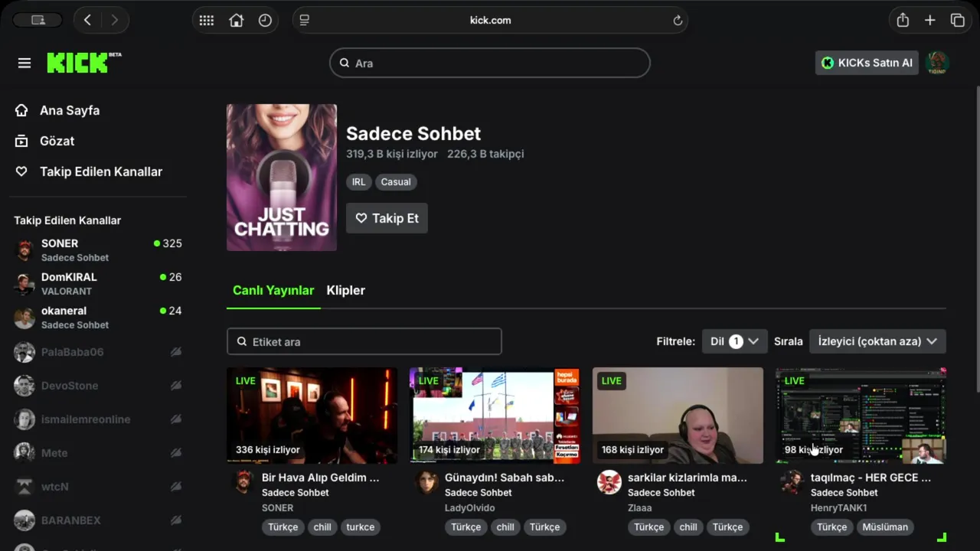Click the browser home icon
The height and width of the screenshot is (551, 980).
click(236, 21)
